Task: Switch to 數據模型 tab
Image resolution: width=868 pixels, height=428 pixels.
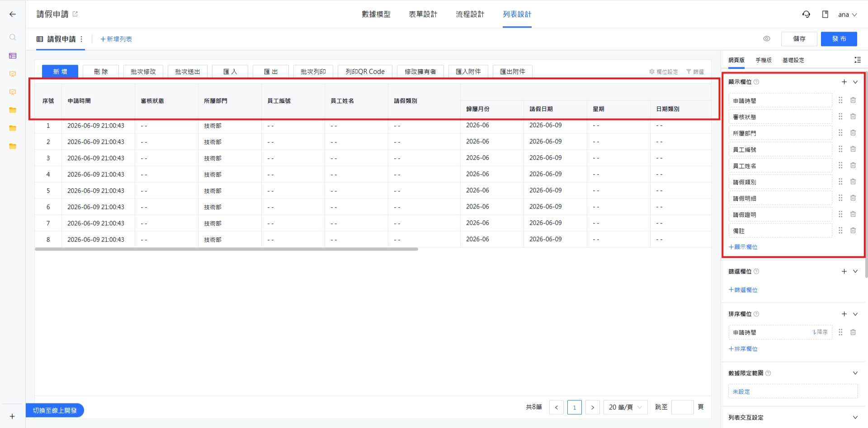Action: 376,14
